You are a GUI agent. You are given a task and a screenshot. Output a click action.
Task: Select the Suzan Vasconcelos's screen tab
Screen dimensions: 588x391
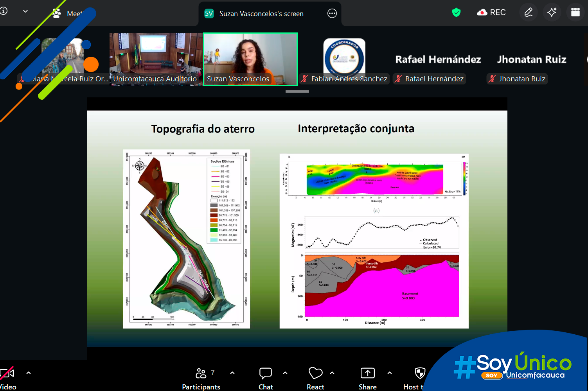tap(270, 14)
